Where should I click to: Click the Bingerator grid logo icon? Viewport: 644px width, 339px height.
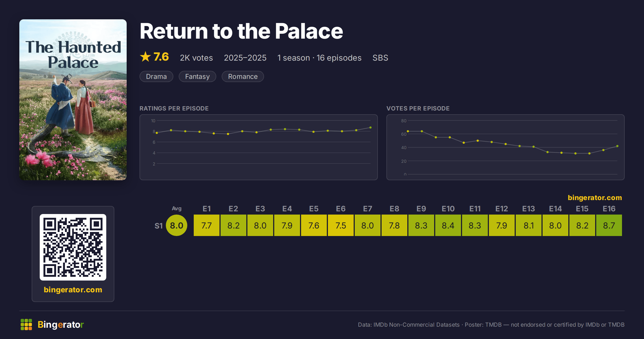tap(26, 325)
